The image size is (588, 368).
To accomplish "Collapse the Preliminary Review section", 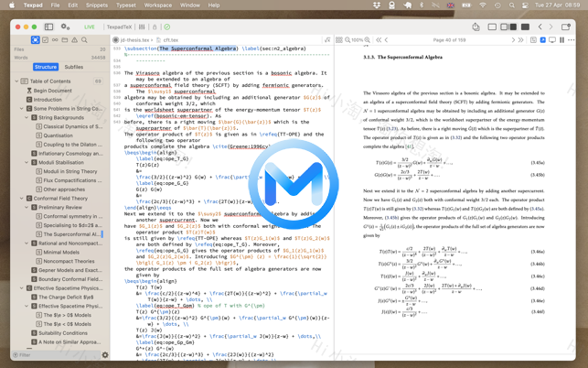I will click(27, 207).
